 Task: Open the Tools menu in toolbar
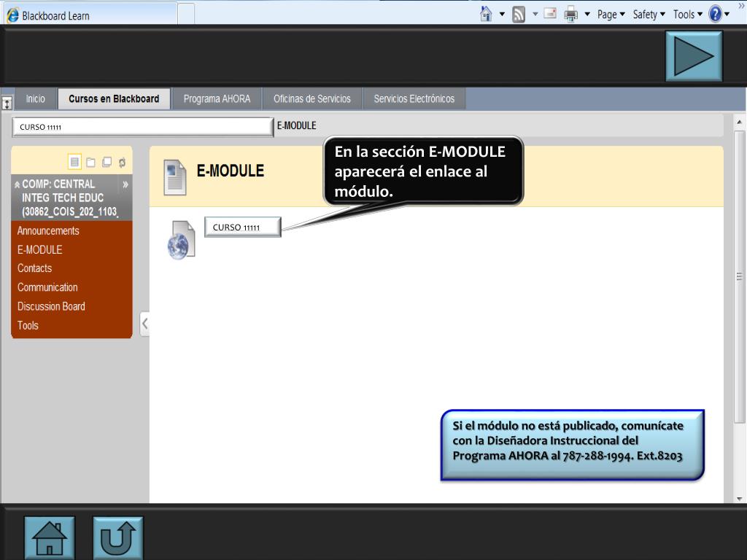tap(688, 15)
